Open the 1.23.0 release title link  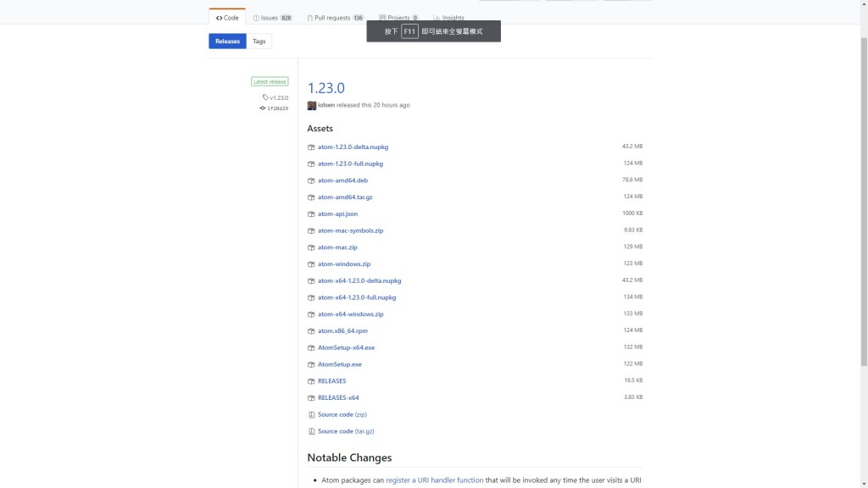[x=326, y=88]
